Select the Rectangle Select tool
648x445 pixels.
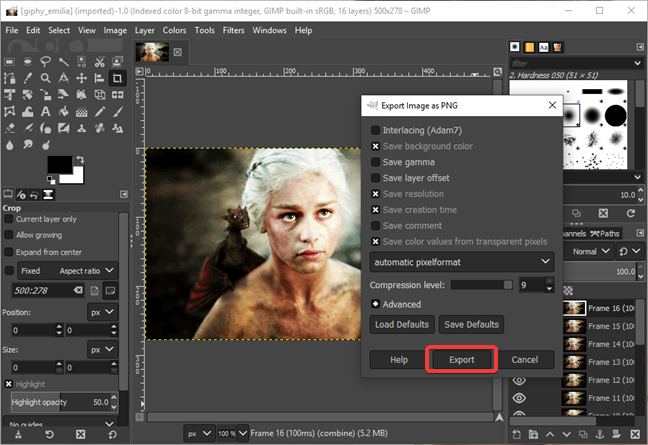pos(10,62)
